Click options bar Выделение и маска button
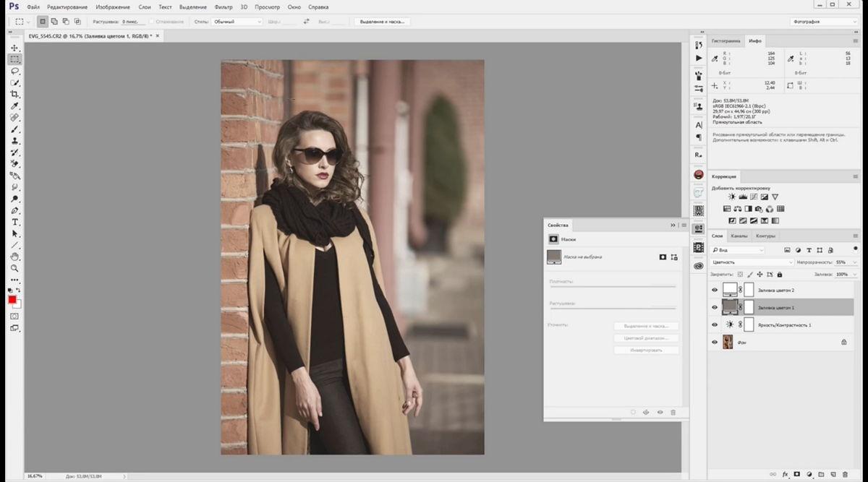This screenshot has width=868, height=482. point(383,22)
